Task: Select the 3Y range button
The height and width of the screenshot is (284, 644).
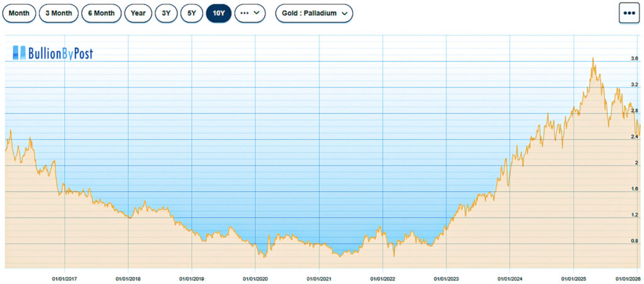Action: [x=166, y=13]
